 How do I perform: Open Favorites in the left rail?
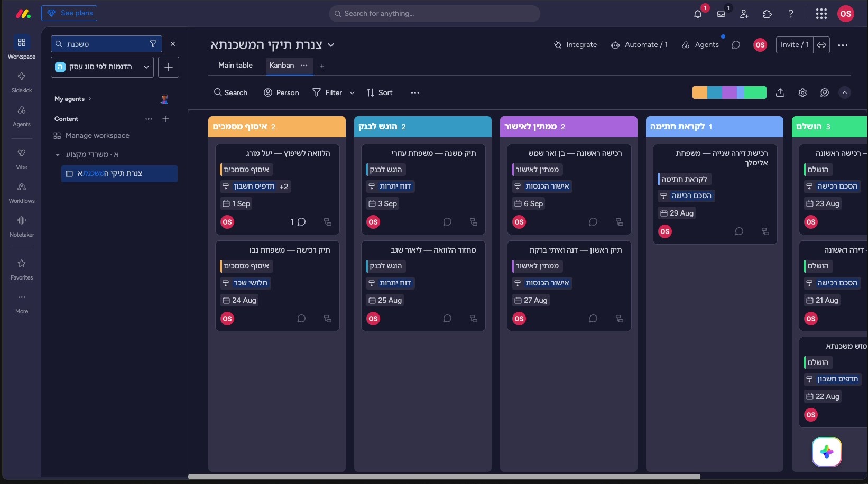point(22,269)
